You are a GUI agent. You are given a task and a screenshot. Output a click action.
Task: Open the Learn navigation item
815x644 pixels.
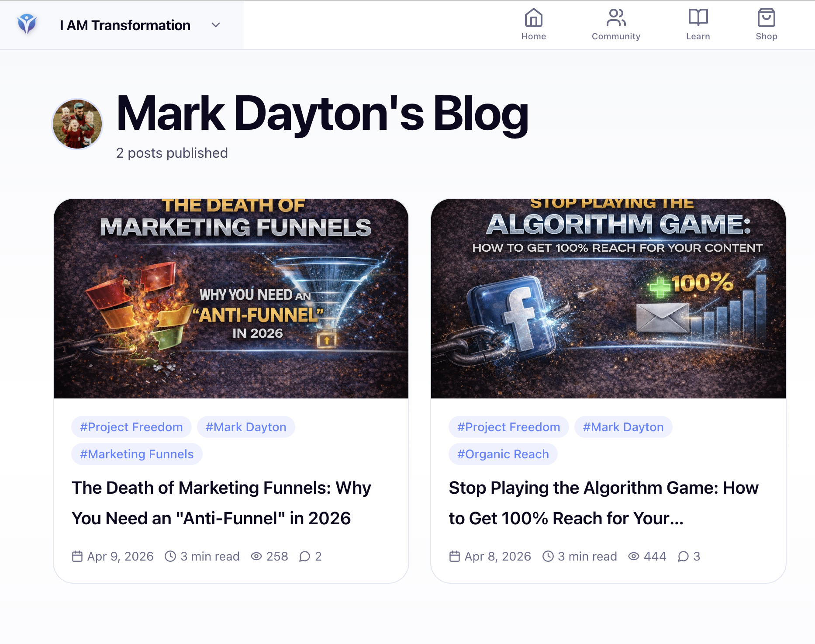698,24
